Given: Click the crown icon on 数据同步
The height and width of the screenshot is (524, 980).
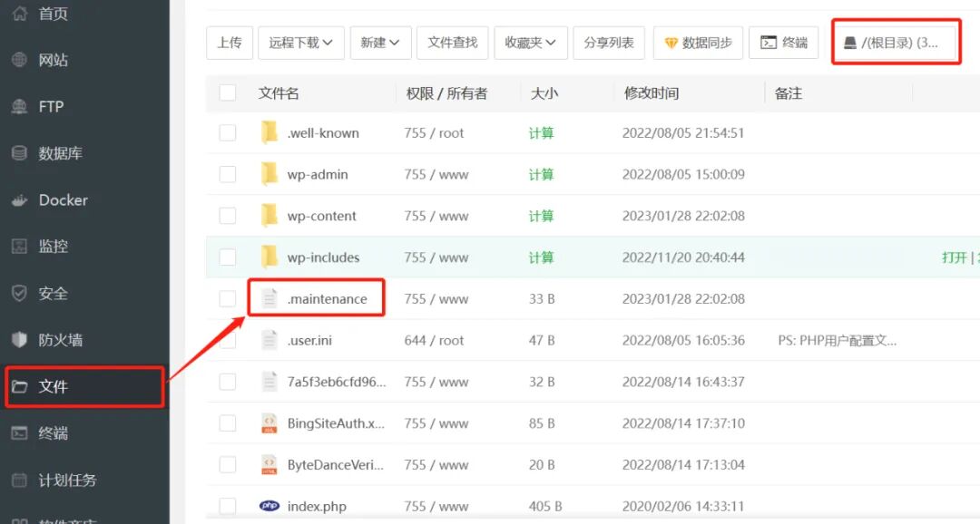Looking at the screenshot, I should 671,42.
